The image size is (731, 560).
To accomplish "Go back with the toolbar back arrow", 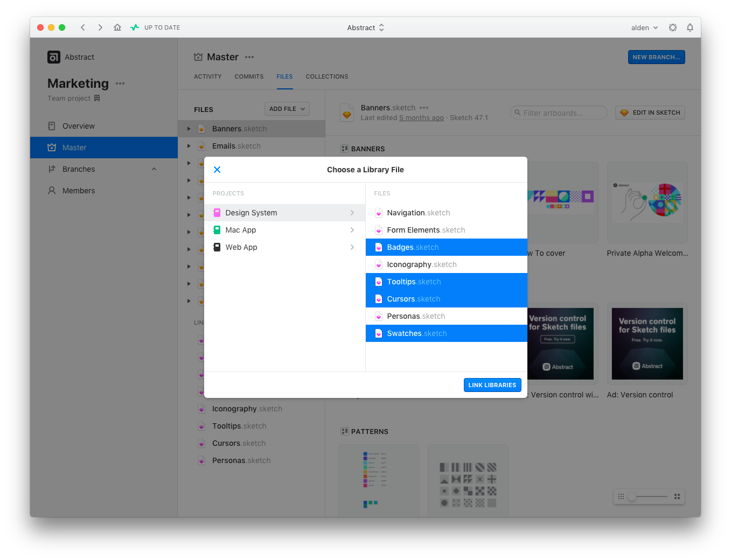I will coord(83,27).
